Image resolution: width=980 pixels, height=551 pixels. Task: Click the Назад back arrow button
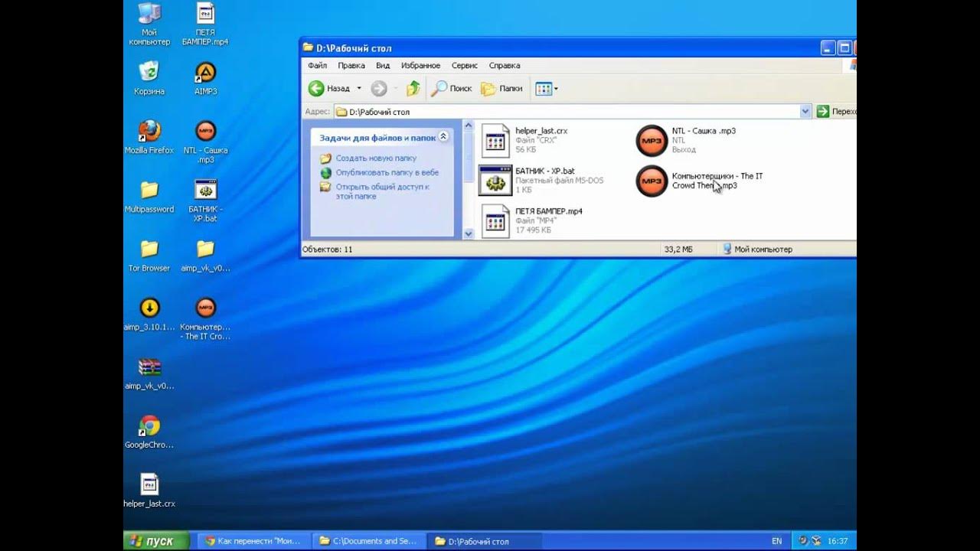pos(329,89)
